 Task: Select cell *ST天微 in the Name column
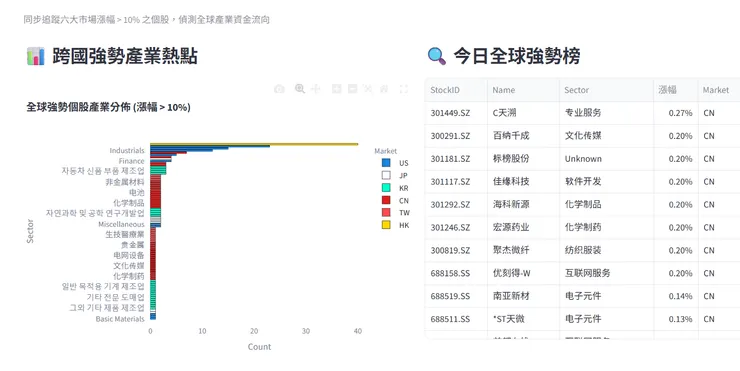[x=523, y=319]
